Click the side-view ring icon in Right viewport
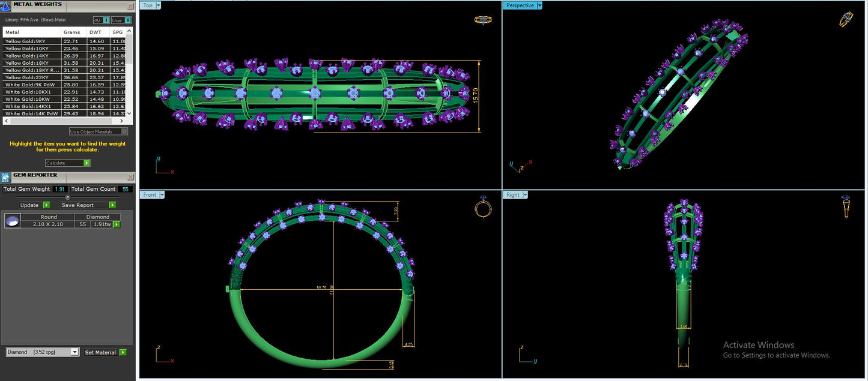This screenshot has height=381, width=868. (846, 206)
